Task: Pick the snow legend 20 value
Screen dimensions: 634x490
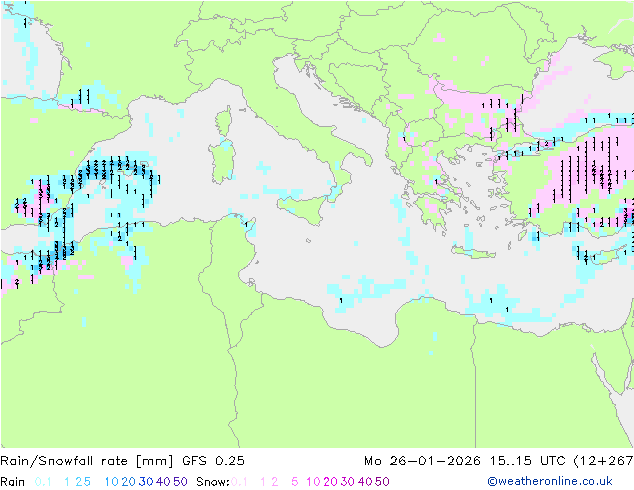Action: [330, 482]
